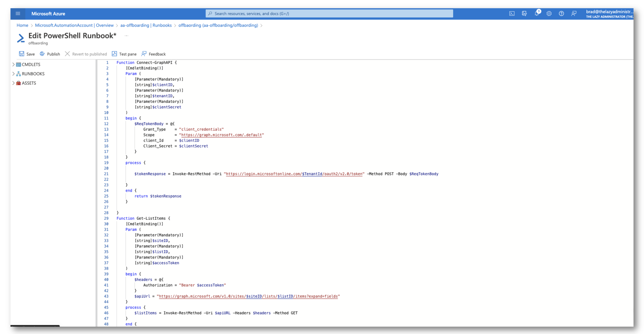Viewport: 644px width, 334px height.
Task: Click the Revert to published X icon
Action: click(67, 54)
